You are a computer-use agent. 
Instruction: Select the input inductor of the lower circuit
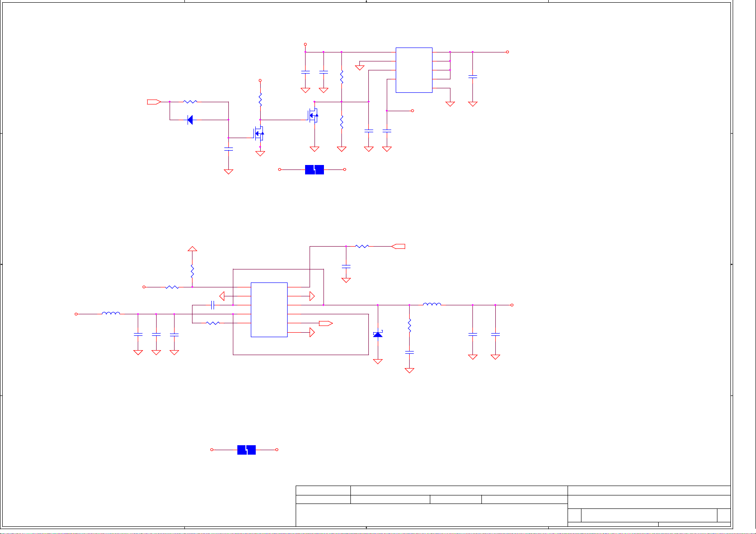pyautogui.click(x=111, y=313)
